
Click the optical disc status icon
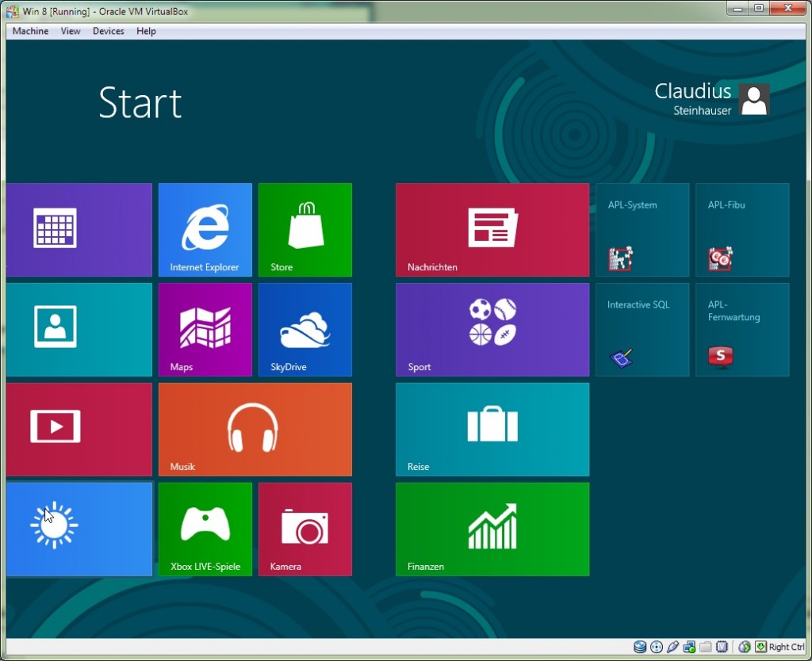[656, 647]
